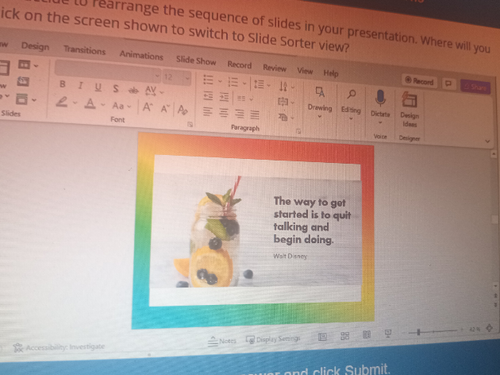Open highlight color dropdown arrow
500x375 pixels.
point(75,103)
